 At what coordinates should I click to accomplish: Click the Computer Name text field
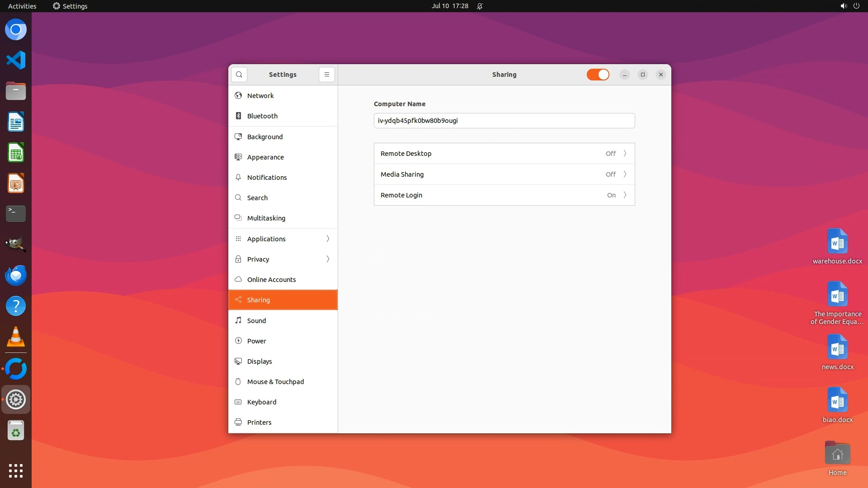(504, 121)
